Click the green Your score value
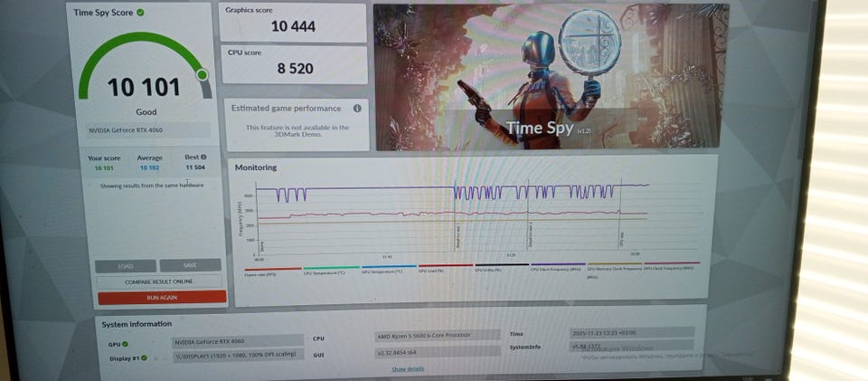 (104, 167)
